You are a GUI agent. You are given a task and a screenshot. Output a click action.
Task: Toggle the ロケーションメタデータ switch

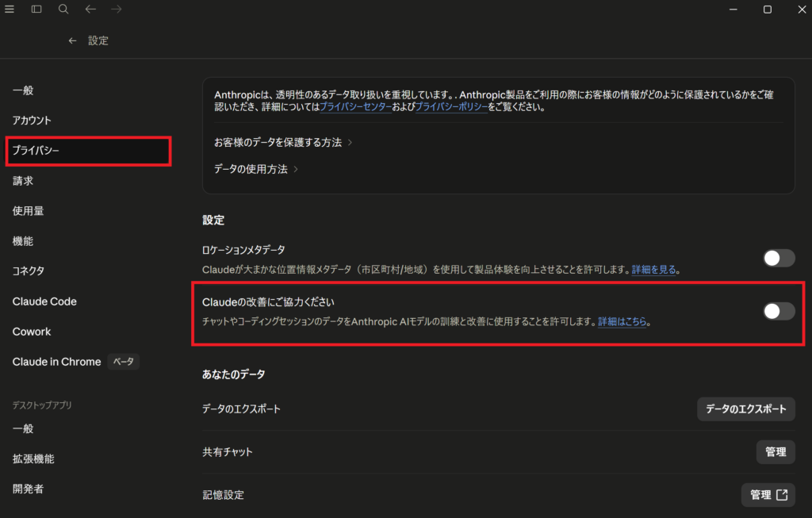click(779, 258)
